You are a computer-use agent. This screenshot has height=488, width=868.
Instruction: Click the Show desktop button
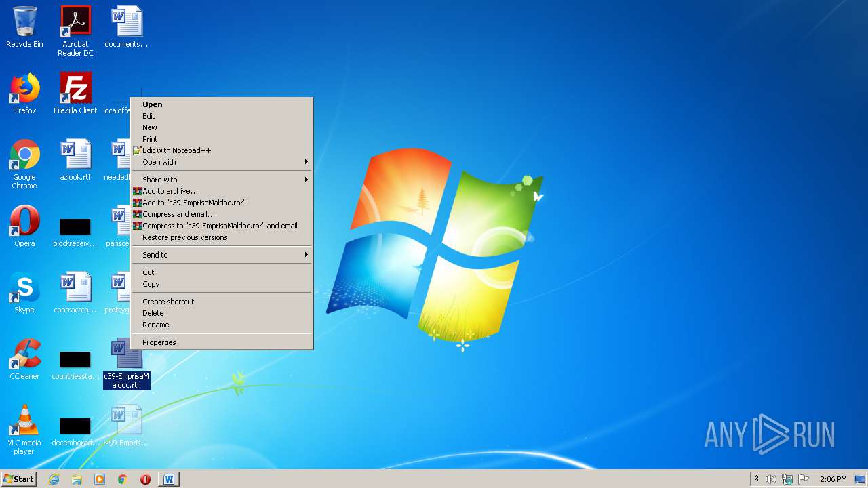click(x=861, y=479)
